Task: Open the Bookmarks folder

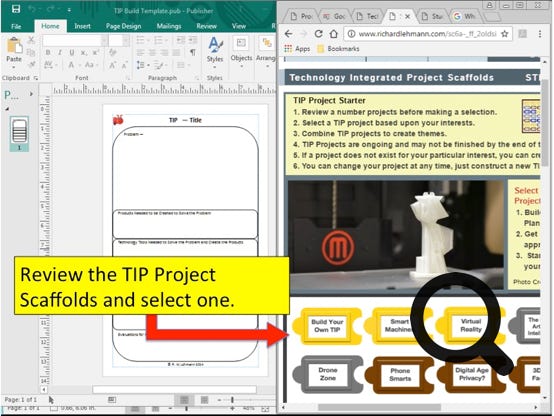Action: point(338,49)
